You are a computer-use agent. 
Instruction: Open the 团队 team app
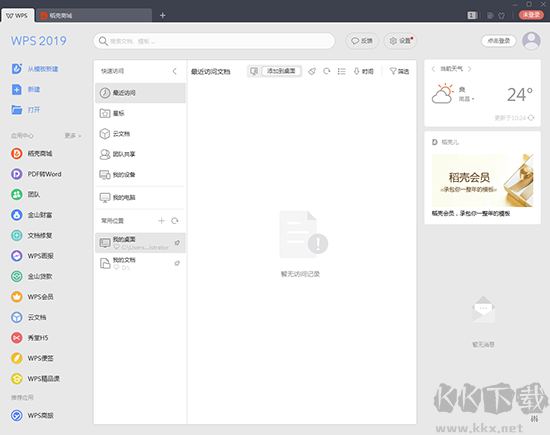coord(25,194)
